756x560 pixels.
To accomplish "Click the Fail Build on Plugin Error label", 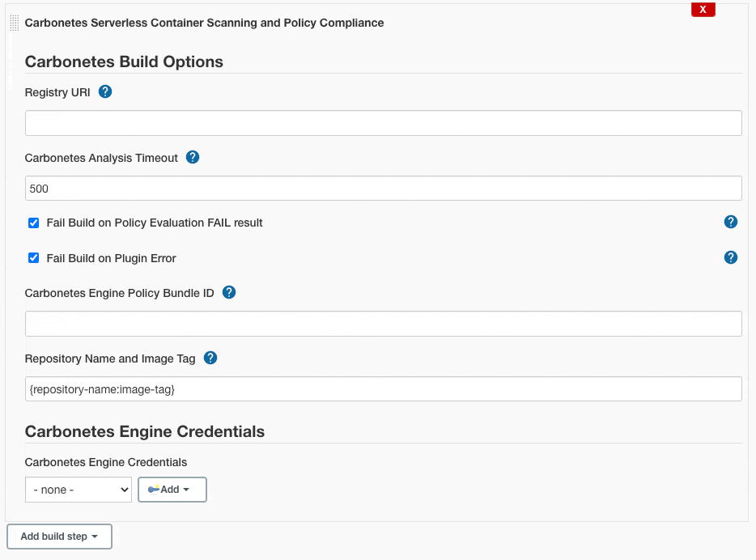I will pyautogui.click(x=112, y=258).
